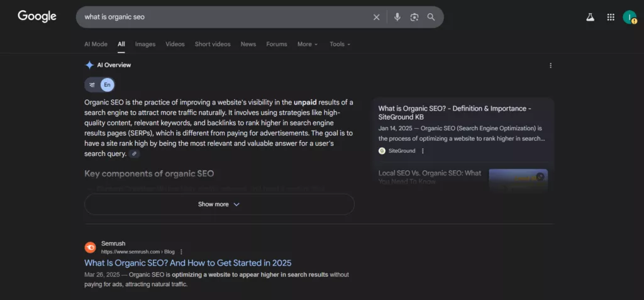Switch to Short videos tab
Image resolution: width=644 pixels, height=300 pixels.
coord(213,45)
